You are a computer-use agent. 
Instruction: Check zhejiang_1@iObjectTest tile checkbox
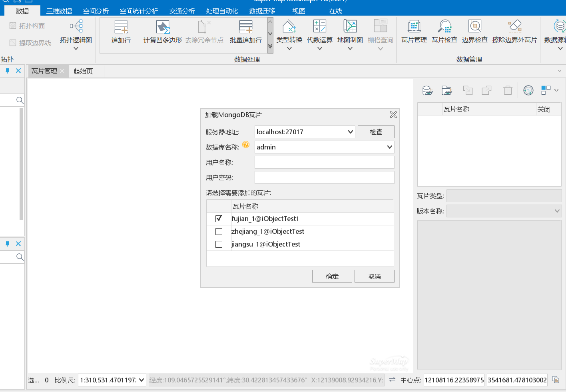click(219, 231)
